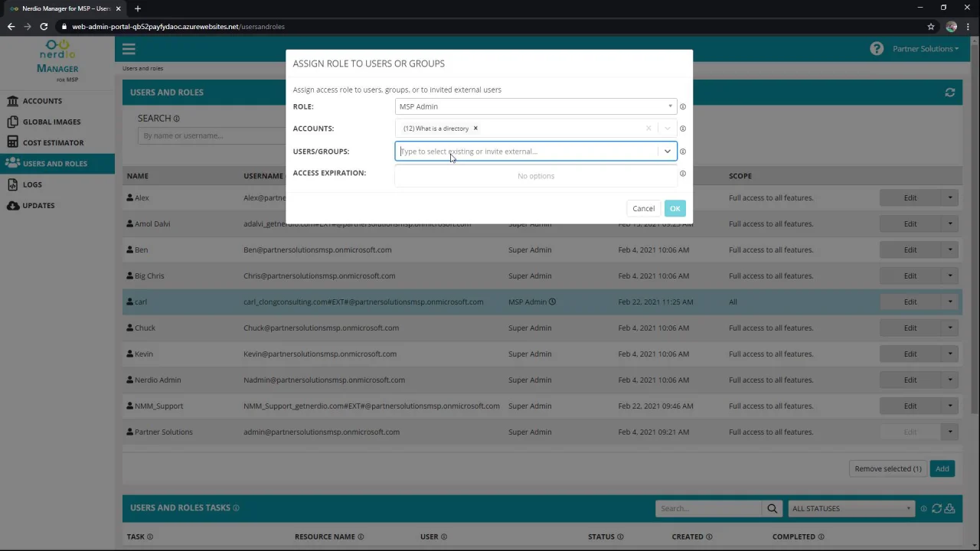The image size is (980, 551).
Task: Click the Global Images sidebar icon
Action: [x=12, y=122]
